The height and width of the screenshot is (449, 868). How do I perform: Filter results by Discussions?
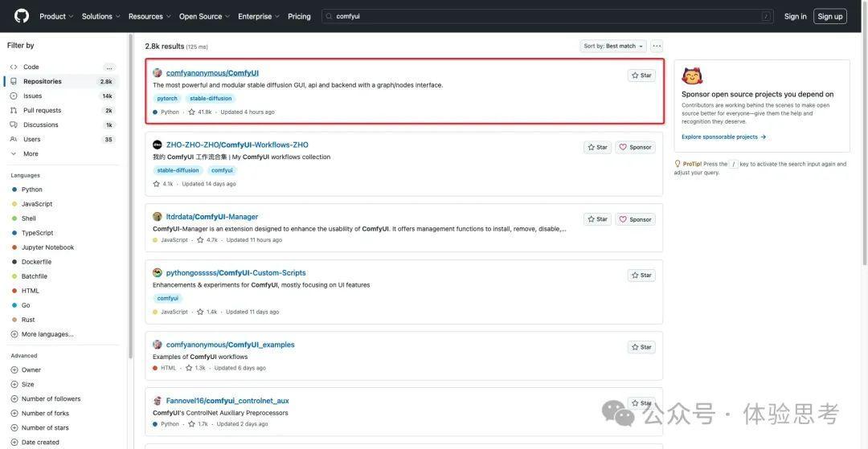click(x=62, y=124)
